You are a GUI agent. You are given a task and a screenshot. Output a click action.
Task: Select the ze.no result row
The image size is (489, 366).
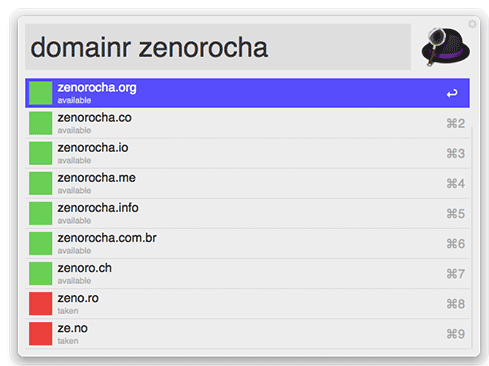coord(247,334)
